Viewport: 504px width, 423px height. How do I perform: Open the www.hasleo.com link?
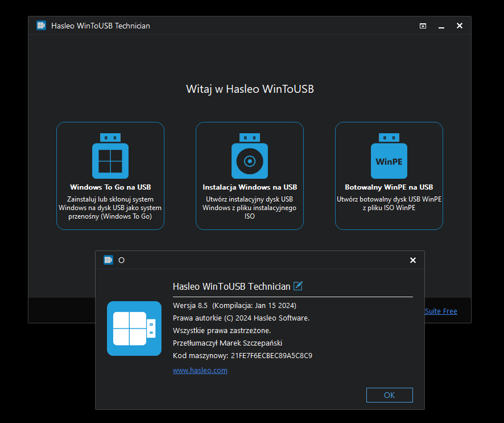(x=200, y=370)
